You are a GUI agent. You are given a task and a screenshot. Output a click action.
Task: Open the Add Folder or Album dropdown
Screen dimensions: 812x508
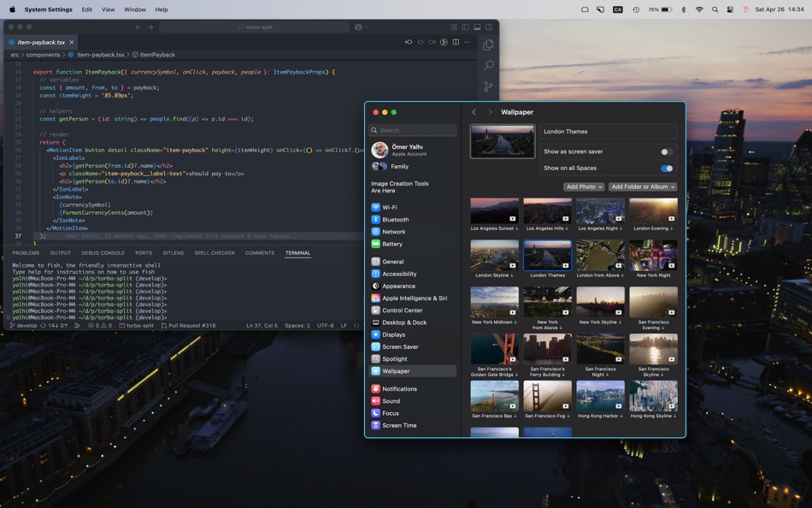(x=642, y=186)
